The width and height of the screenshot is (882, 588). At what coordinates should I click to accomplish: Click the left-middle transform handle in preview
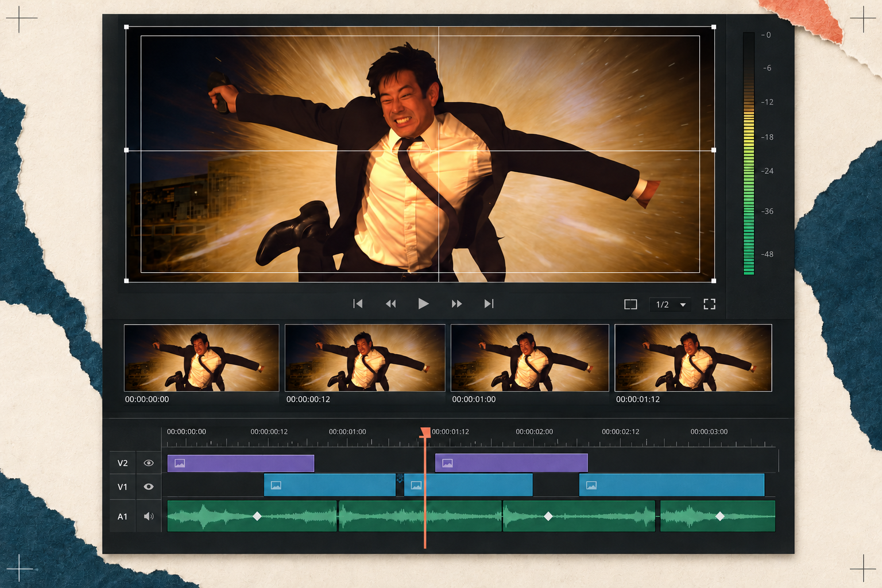pyautogui.click(x=126, y=150)
